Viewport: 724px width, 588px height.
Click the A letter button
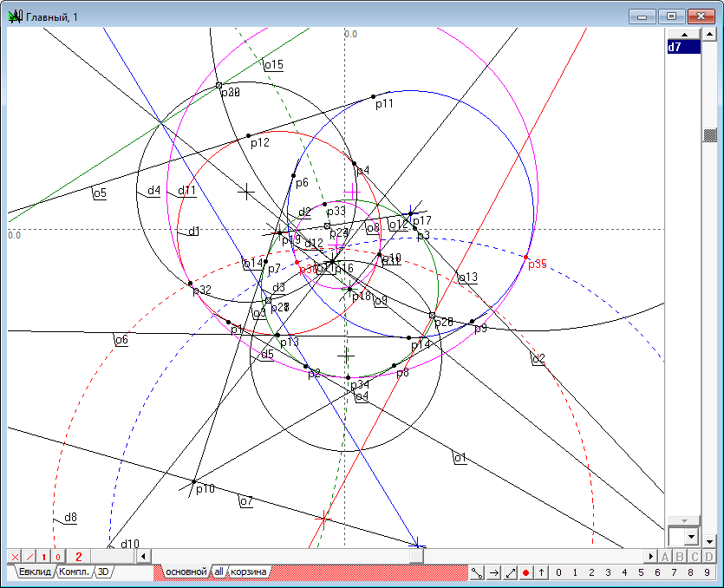point(665,557)
